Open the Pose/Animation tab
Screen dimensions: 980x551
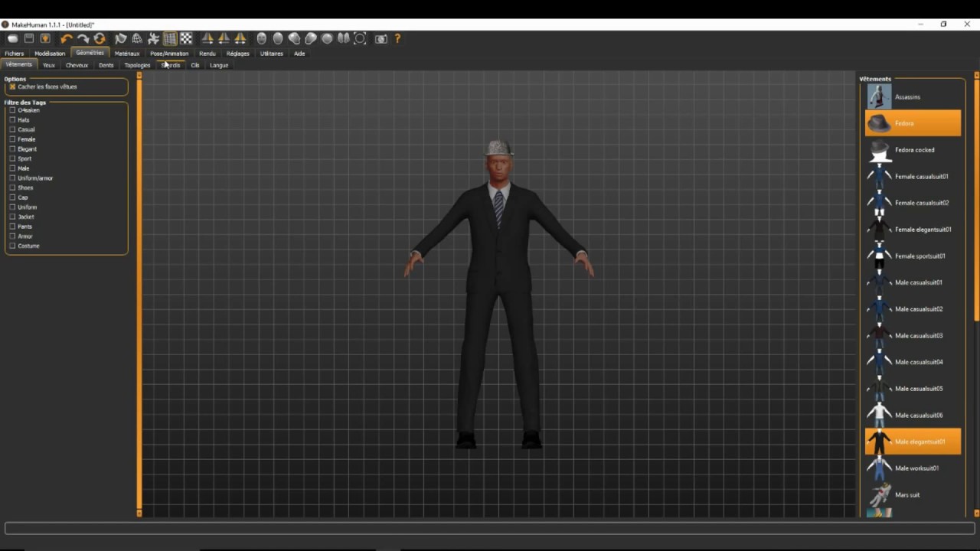[169, 54]
